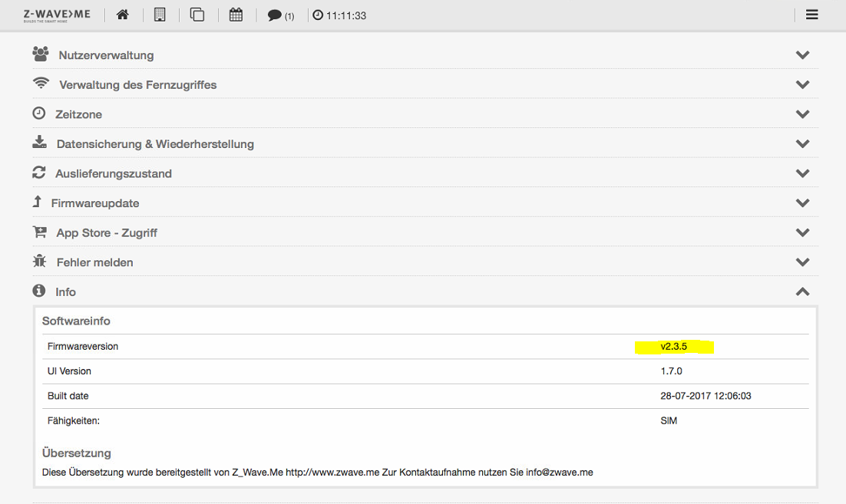Click the clock time display
This screenshot has height=504, width=846.
point(339,15)
